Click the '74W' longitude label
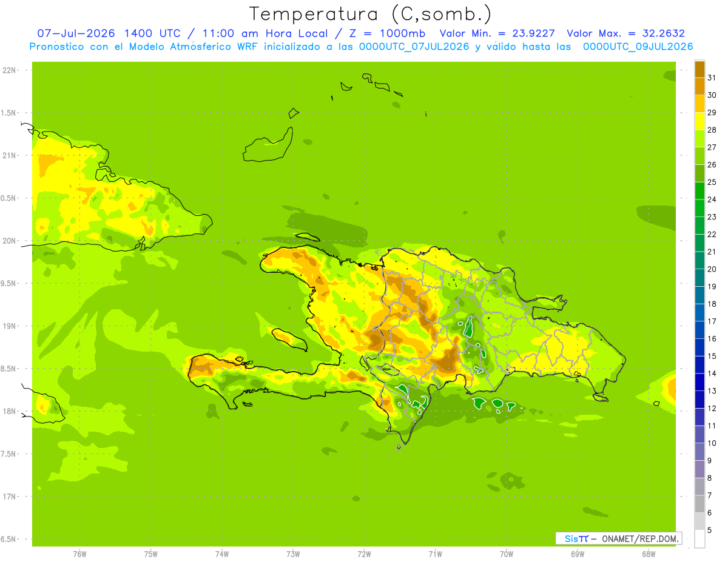Viewport: 728px width, 562px height. [222, 554]
